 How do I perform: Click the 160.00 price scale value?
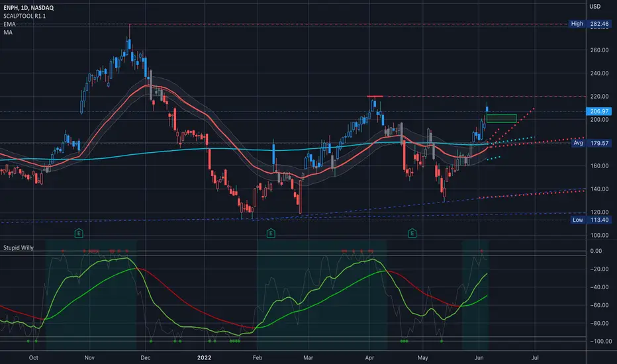(x=599, y=165)
